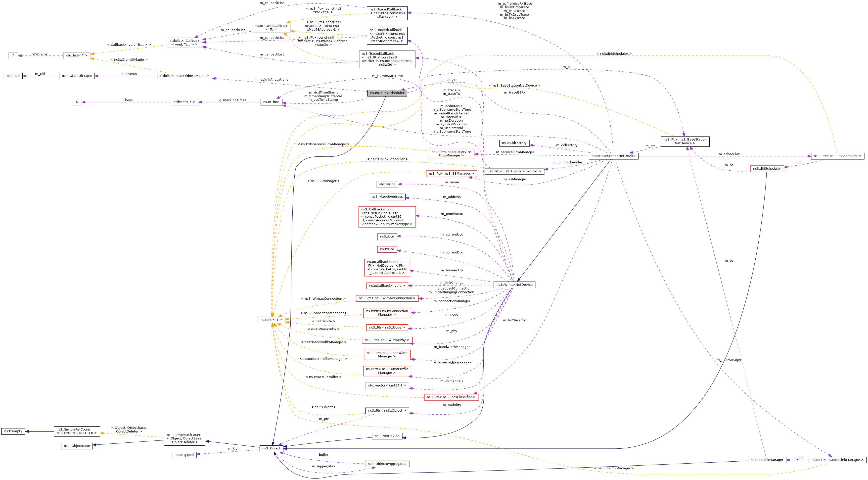
Task: Click the m_bsClassifier edge label
Action: pyautogui.click(x=514, y=321)
